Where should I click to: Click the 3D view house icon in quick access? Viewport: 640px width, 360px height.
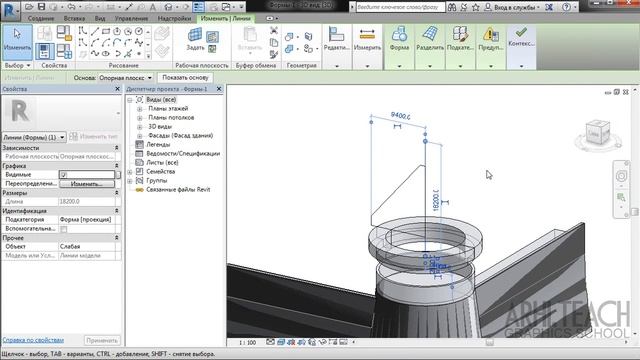click(x=168, y=7)
